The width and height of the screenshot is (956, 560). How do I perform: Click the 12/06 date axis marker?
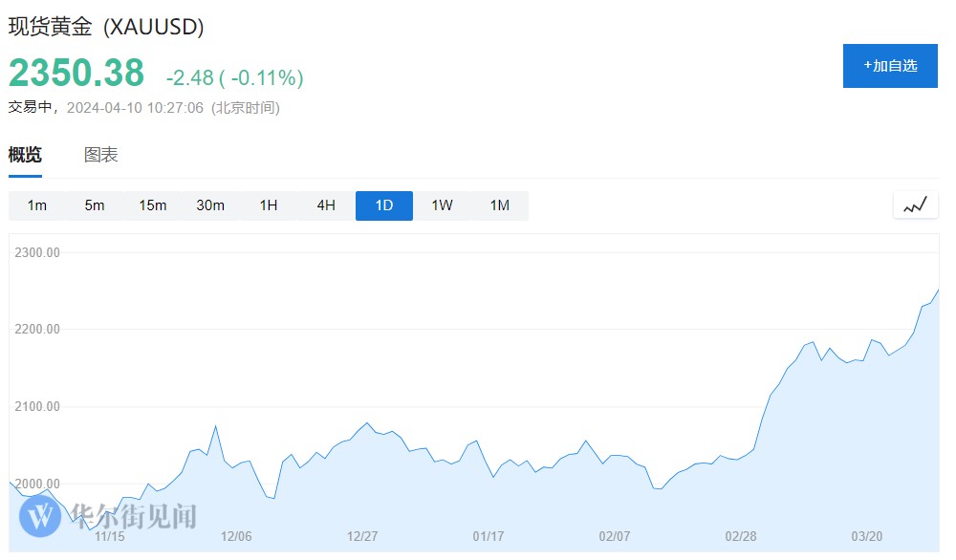[236, 536]
